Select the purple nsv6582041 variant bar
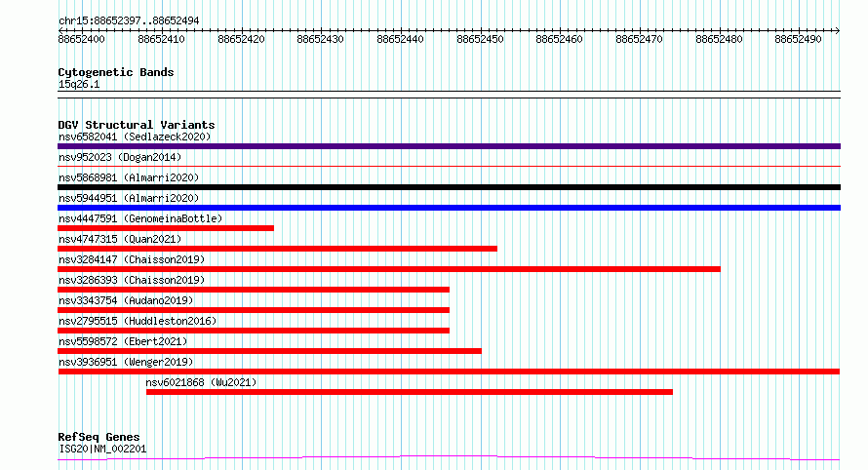 (449, 146)
